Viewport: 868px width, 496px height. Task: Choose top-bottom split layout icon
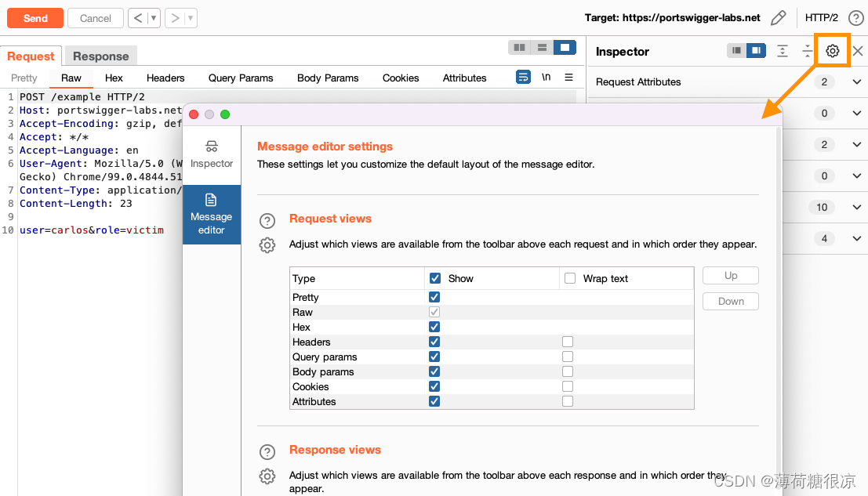[542, 48]
